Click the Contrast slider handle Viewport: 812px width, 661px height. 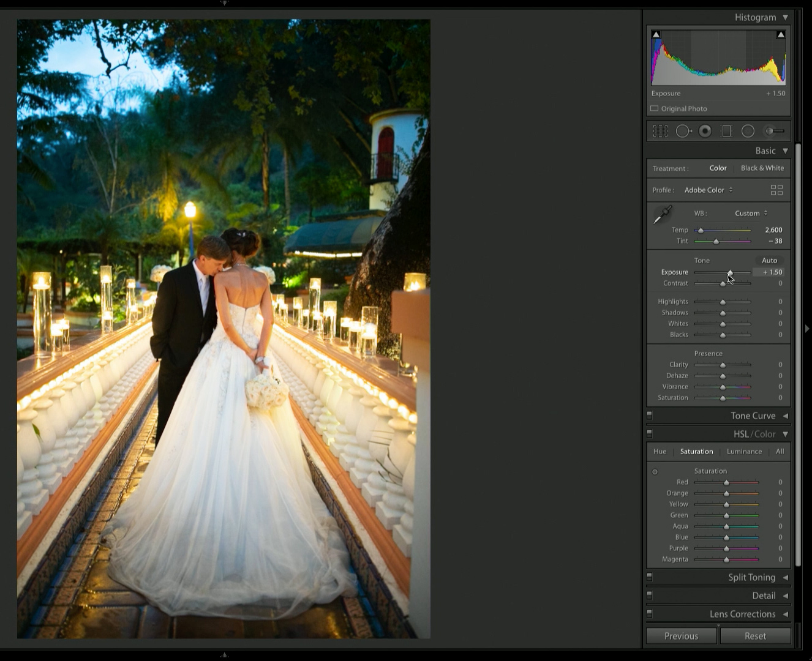click(x=722, y=283)
